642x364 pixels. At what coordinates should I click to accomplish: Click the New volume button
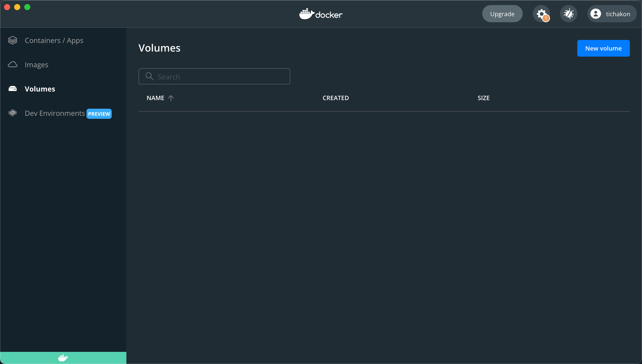(603, 48)
